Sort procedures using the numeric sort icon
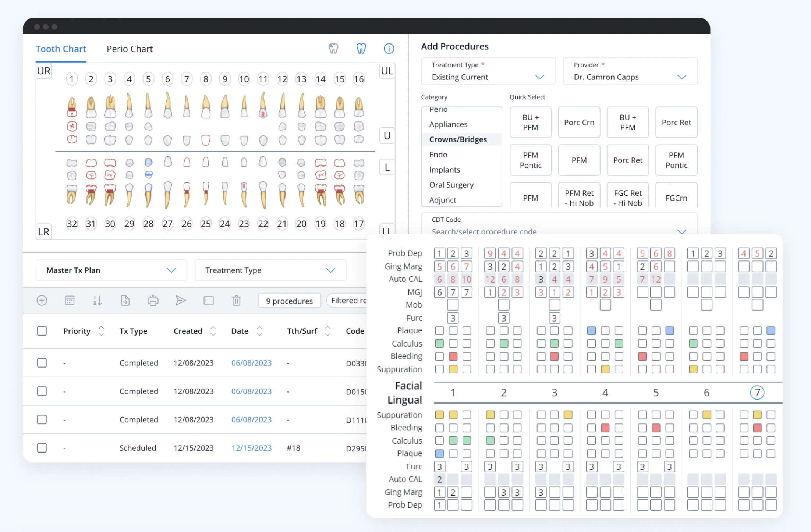 [x=97, y=300]
